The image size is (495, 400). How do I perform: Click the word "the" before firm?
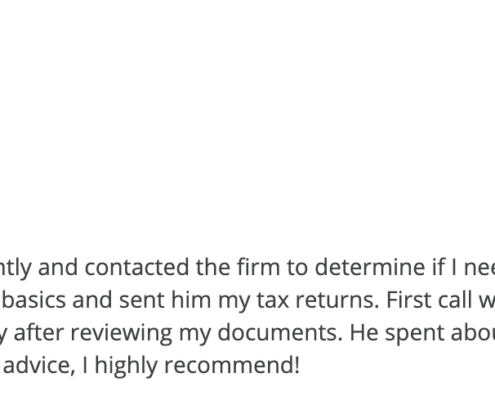213,267
